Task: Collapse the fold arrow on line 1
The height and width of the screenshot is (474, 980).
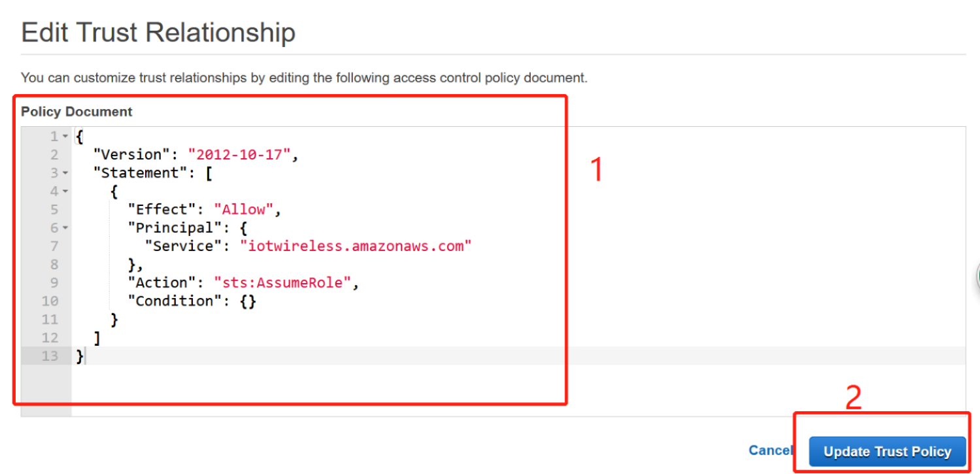Action: coord(65,137)
